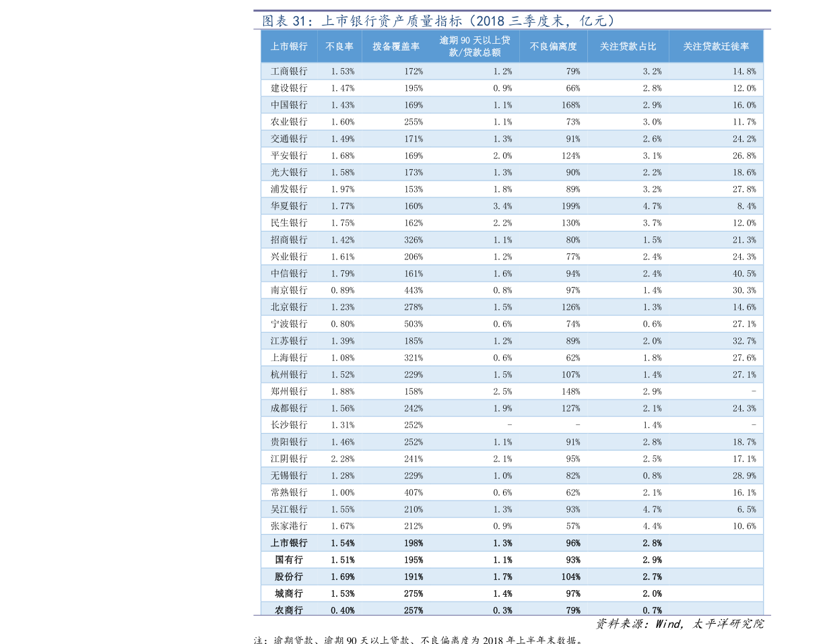The height and width of the screenshot is (644, 825).
Task: Click the 图表 31 table title
Action: pos(438,21)
